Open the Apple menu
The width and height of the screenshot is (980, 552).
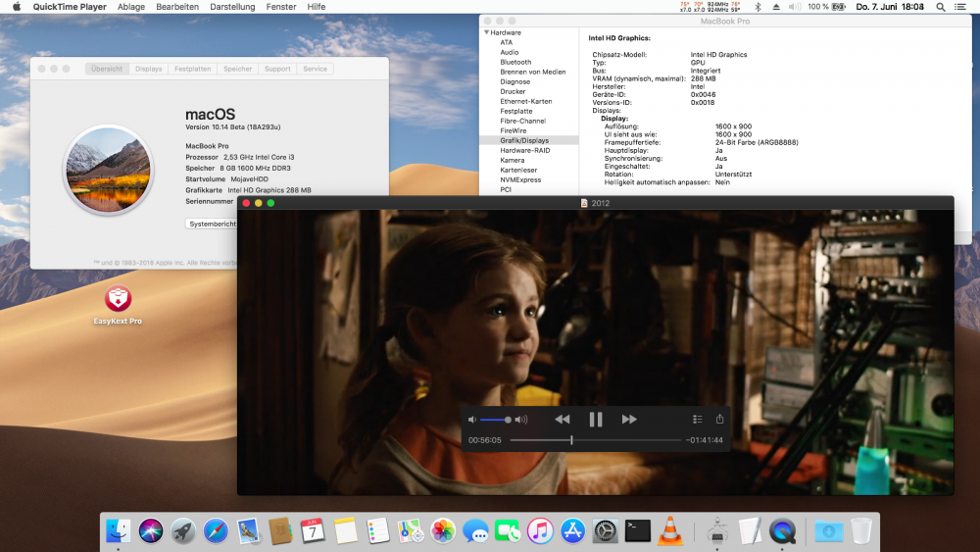pyautogui.click(x=17, y=7)
